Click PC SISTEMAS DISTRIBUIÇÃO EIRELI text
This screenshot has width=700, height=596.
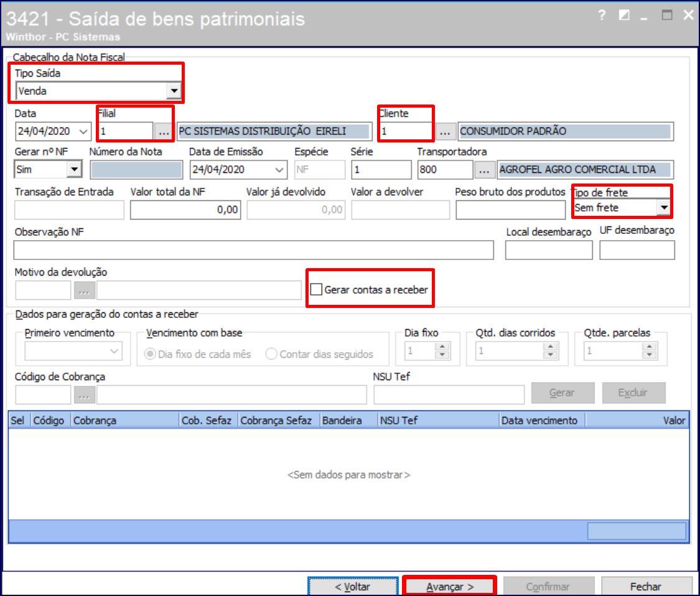(263, 131)
